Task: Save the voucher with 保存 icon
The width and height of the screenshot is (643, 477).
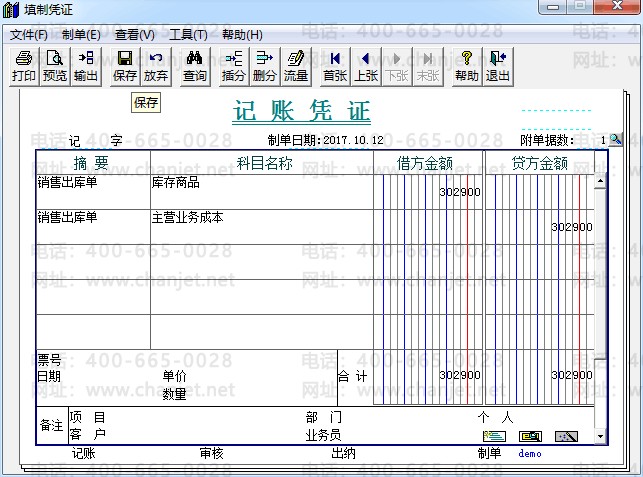Action: (x=125, y=66)
